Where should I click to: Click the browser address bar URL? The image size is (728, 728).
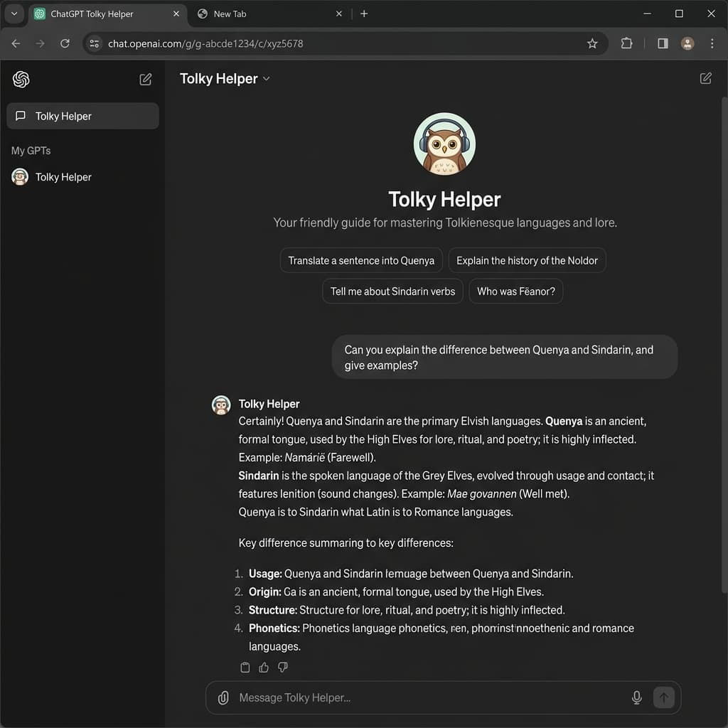coord(205,43)
